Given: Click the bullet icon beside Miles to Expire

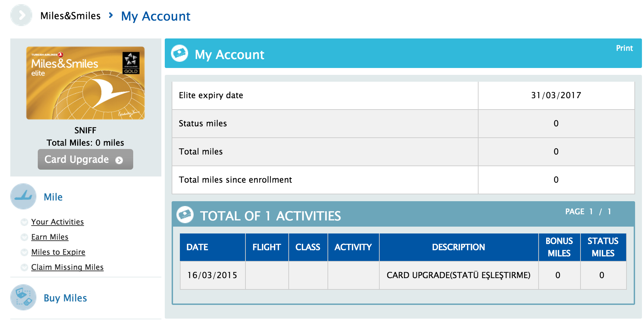Looking at the screenshot, I should [24, 252].
